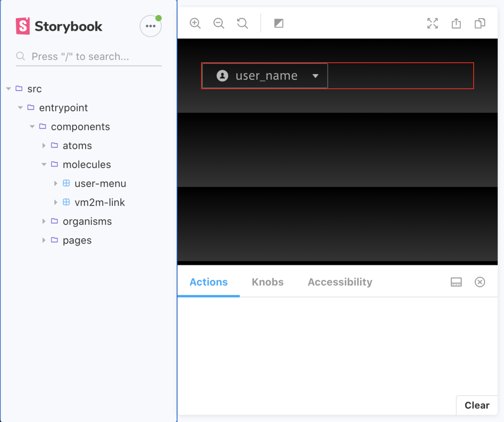Screen dimensions: 504x422
Task: Expand the atoms folder arrow
Action: pyautogui.click(x=44, y=146)
